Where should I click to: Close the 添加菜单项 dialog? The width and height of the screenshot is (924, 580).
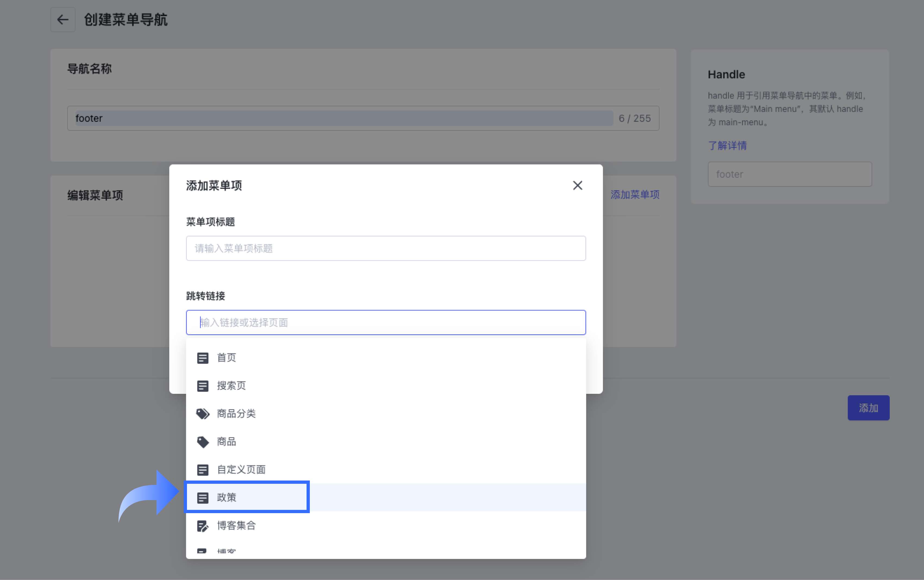coord(577,186)
